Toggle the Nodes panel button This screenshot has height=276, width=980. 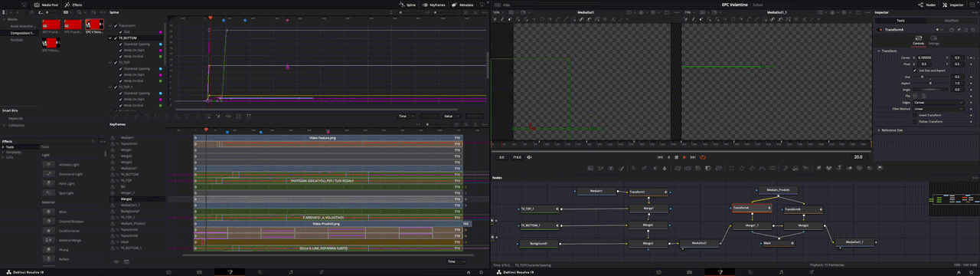click(x=928, y=5)
